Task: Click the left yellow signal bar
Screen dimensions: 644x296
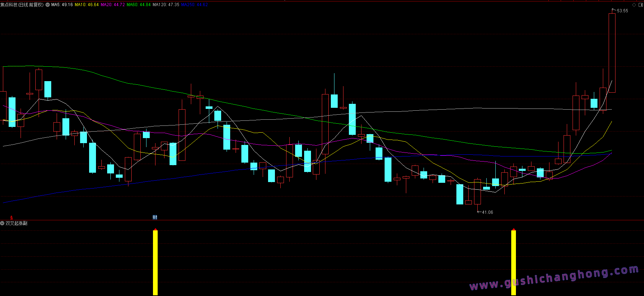Action: 155,262
